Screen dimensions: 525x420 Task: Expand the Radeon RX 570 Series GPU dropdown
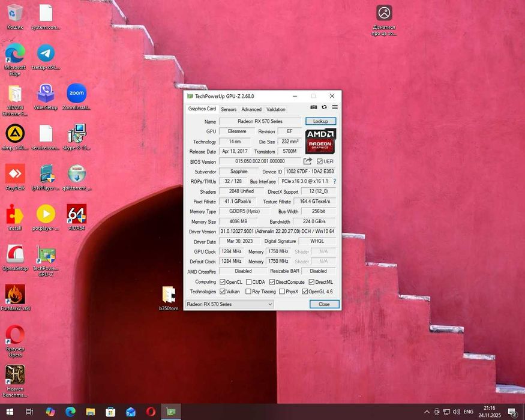(270, 304)
